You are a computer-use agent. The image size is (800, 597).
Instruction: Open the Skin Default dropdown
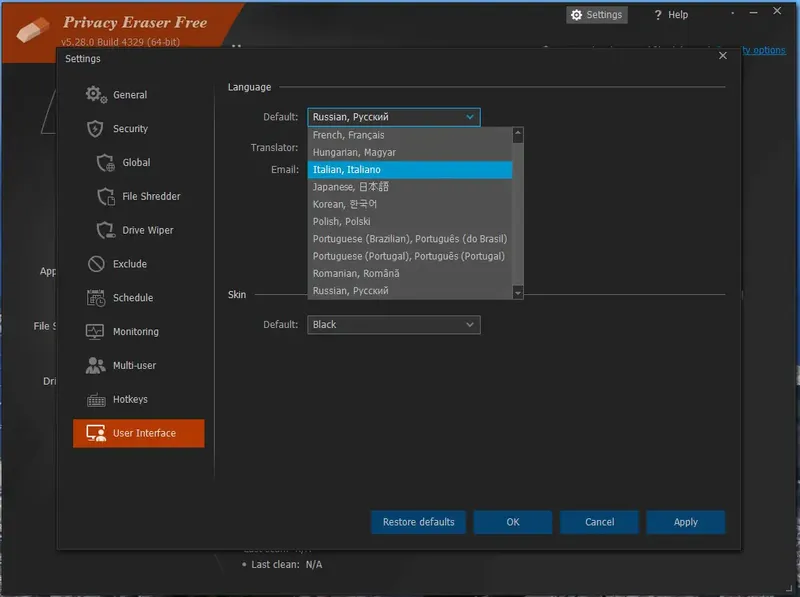pyautogui.click(x=394, y=324)
